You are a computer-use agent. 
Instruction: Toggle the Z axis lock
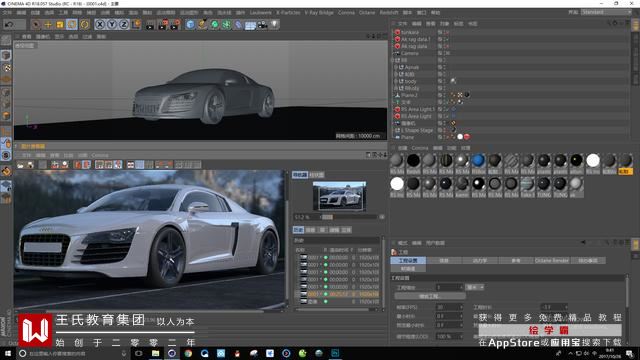click(123, 25)
